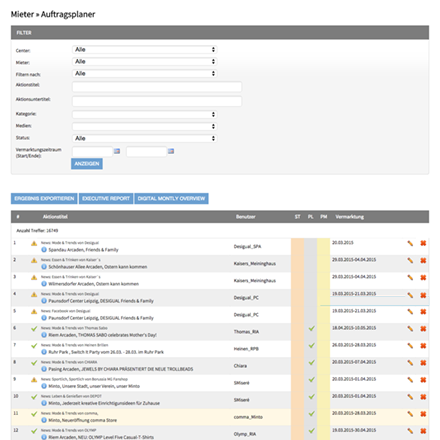
Task: Click the green status checkmark in row 10
Action: [x=34, y=397]
